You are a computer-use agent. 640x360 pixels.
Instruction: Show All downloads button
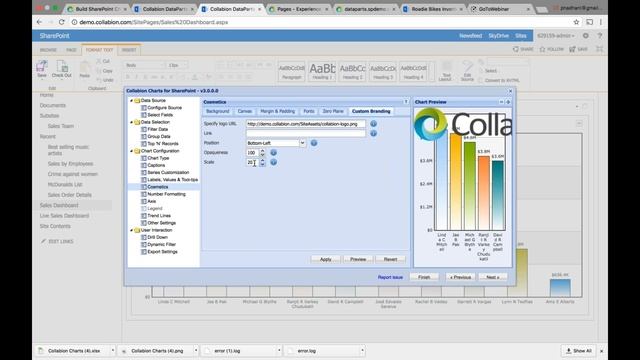pos(578,351)
